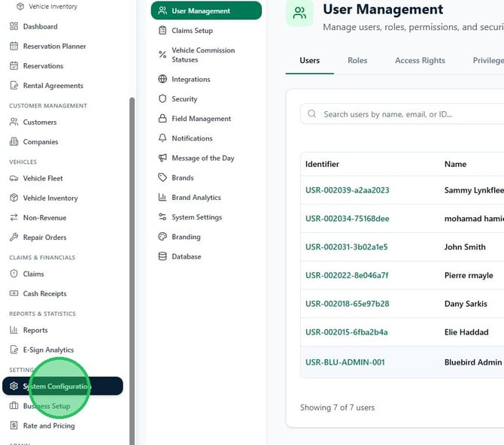504x445 pixels.
Task: Open Brand Analytics label in config menu
Action: point(196,197)
